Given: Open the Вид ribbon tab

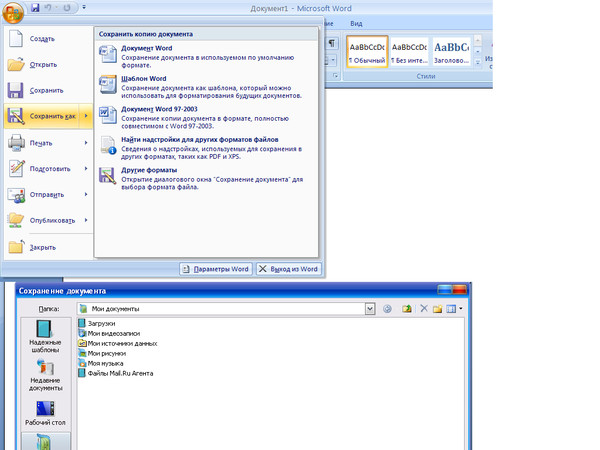Looking at the screenshot, I should [355, 22].
